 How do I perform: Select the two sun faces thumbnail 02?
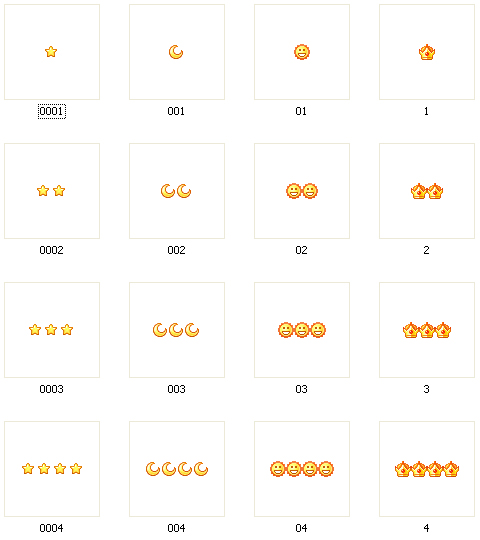[302, 191]
